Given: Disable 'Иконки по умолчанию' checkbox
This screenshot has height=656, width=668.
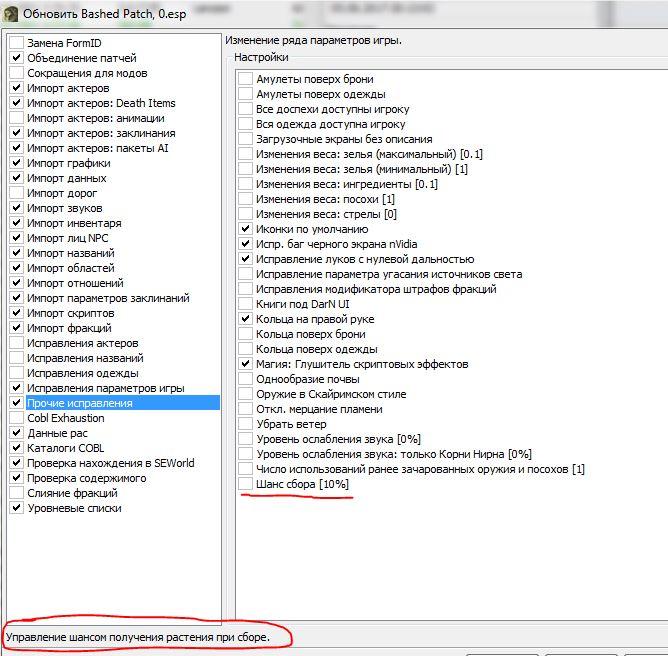Looking at the screenshot, I should [x=246, y=229].
